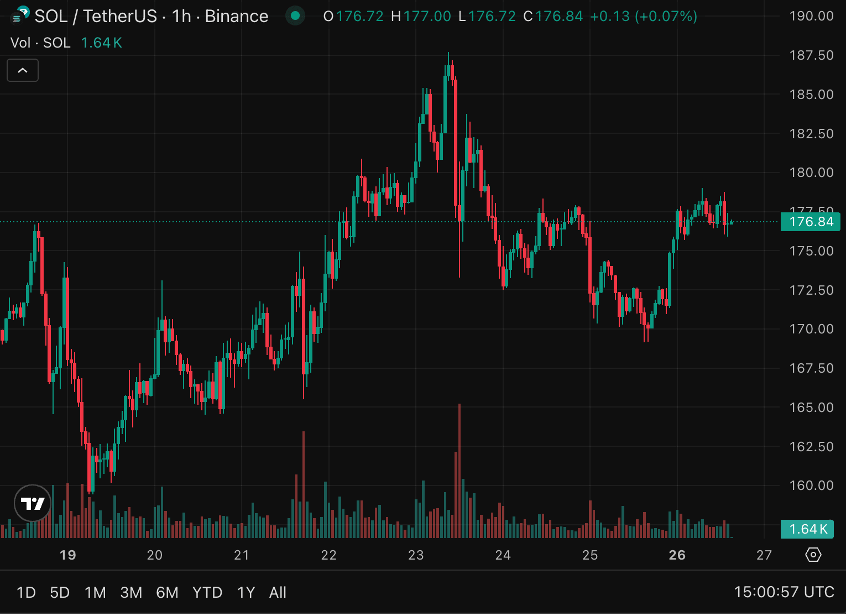Open chart settings hexagon icon
Screen dimensions: 846x616
(813, 555)
